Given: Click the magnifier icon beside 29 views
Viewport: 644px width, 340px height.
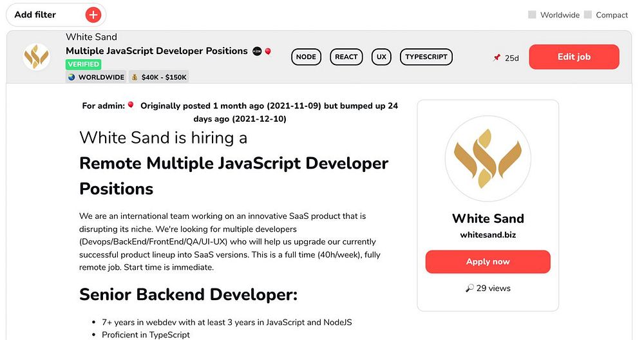Looking at the screenshot, I should (x=469, y=288).
